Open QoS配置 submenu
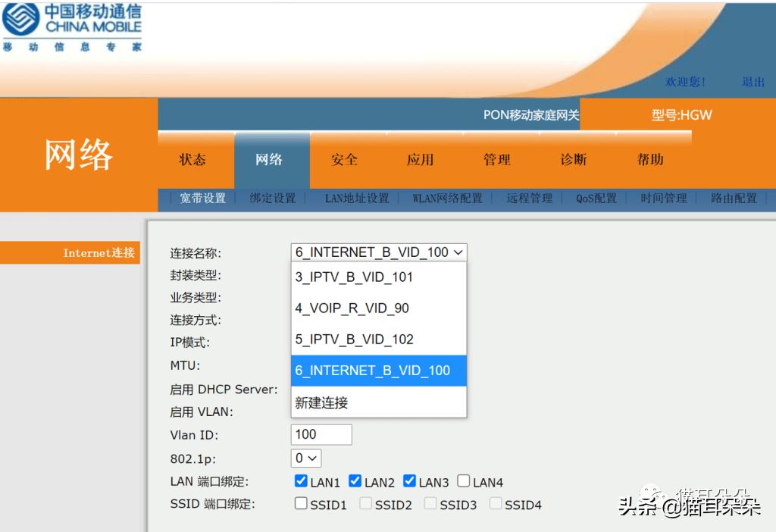 point(596,199)
